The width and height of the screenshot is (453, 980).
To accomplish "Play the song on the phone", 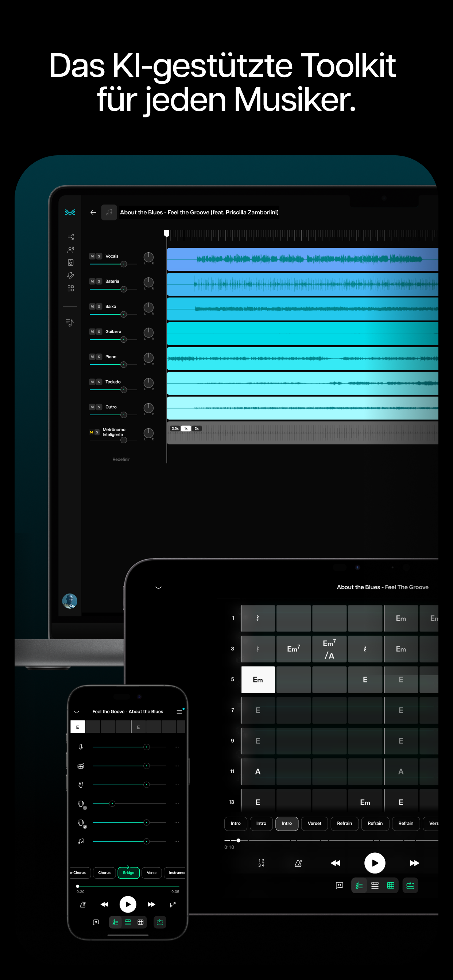I will point(128,904).
